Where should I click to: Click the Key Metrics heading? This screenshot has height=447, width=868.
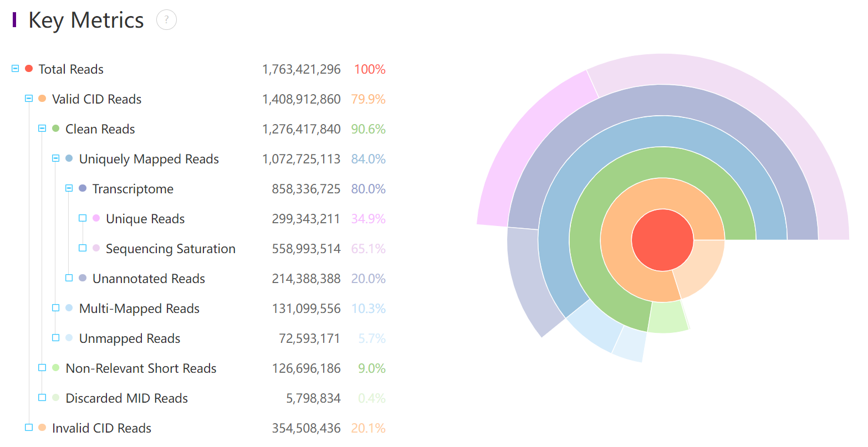tap(86, 20)
